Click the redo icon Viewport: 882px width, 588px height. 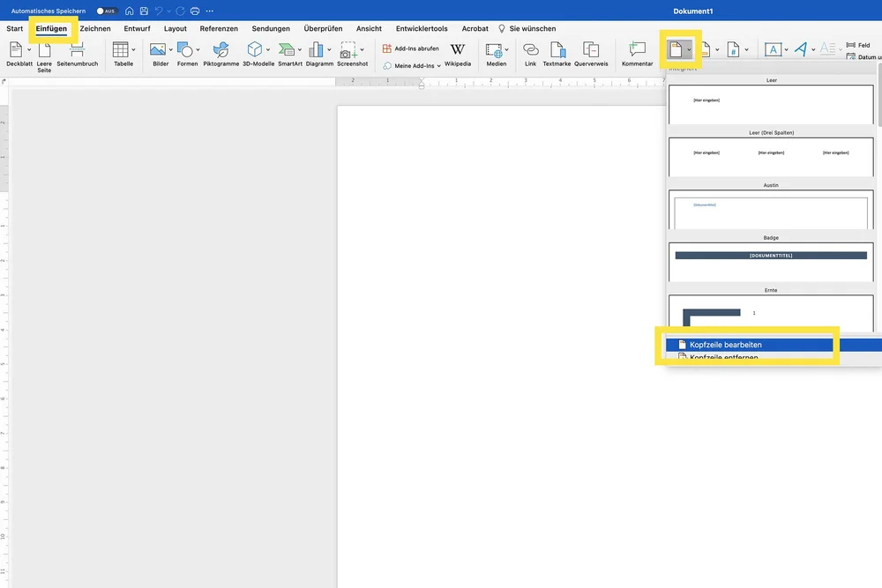click(180, 11)
